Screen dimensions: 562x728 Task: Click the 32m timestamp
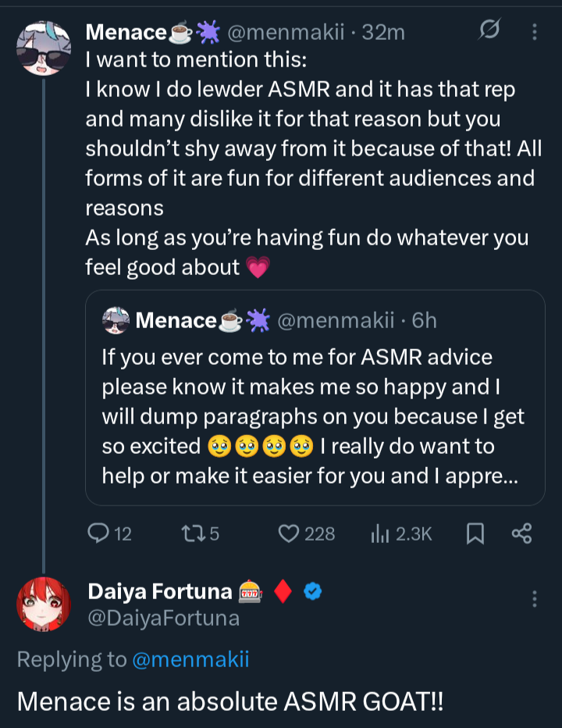tap(388, 32)
